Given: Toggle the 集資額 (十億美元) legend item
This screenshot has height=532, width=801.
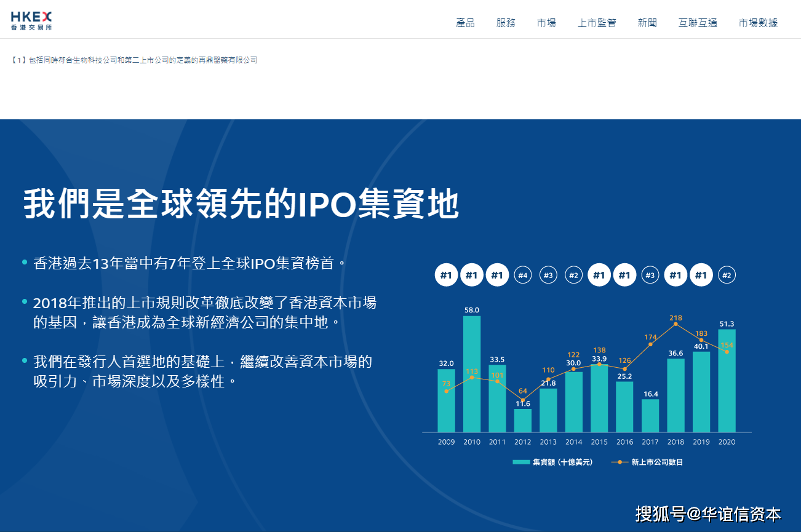Looking at the screenshot, I should click(553, 461).
